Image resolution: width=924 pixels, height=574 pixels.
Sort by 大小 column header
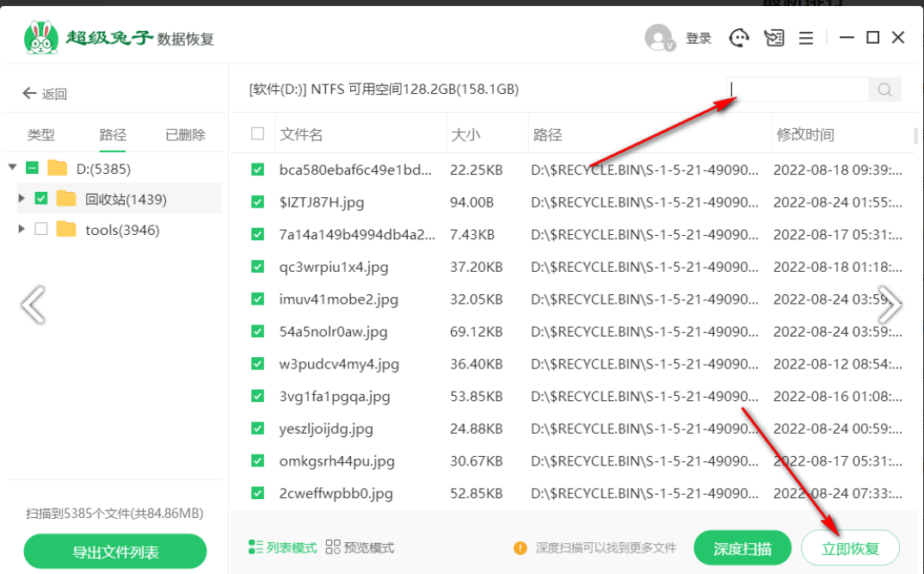465,134
